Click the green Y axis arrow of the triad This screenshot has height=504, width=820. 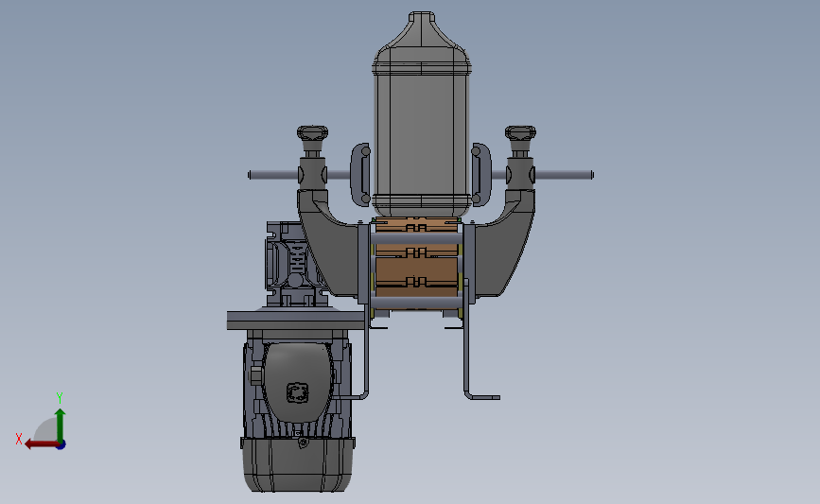click(60, 425)
